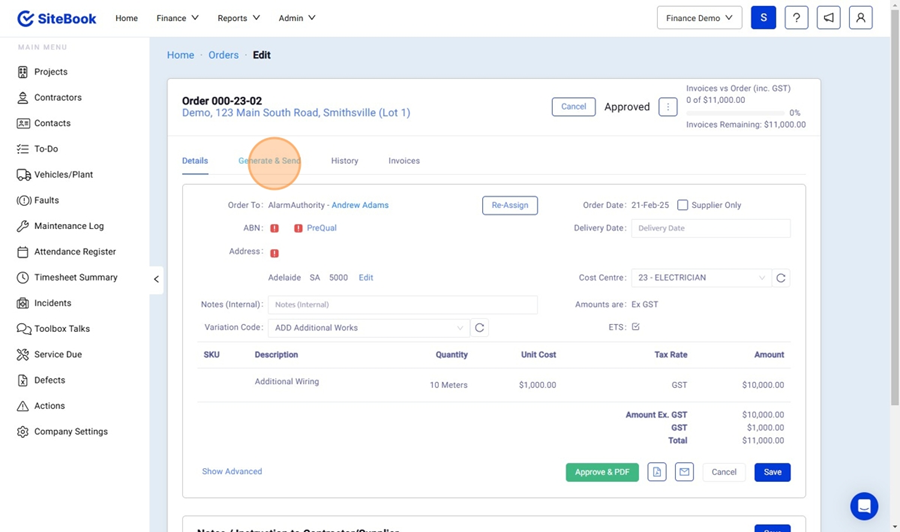Open the Reports menu

[238, 18]
